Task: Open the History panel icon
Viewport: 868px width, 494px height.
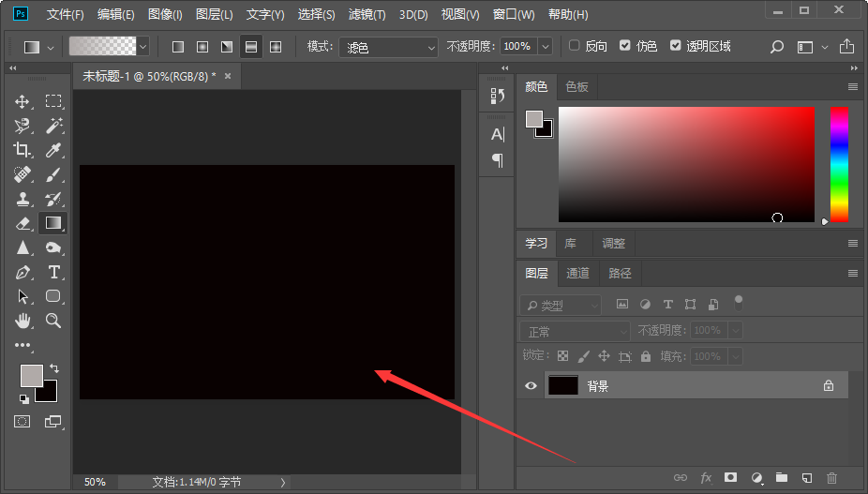Action: coord(497,97)
